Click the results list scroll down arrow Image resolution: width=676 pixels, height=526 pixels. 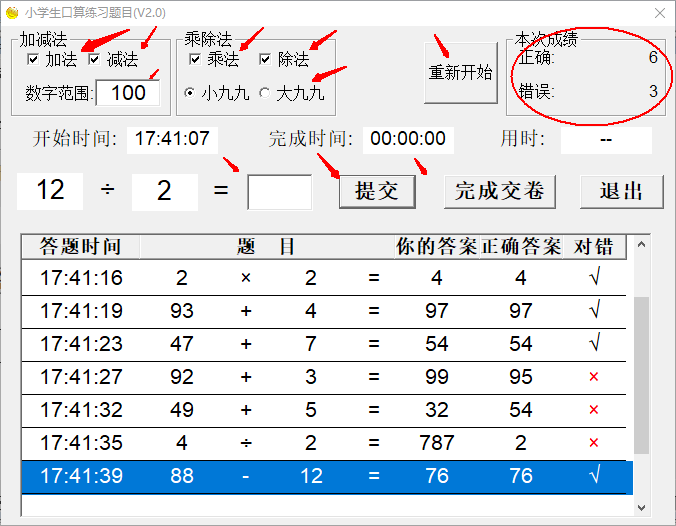point(641,507)
